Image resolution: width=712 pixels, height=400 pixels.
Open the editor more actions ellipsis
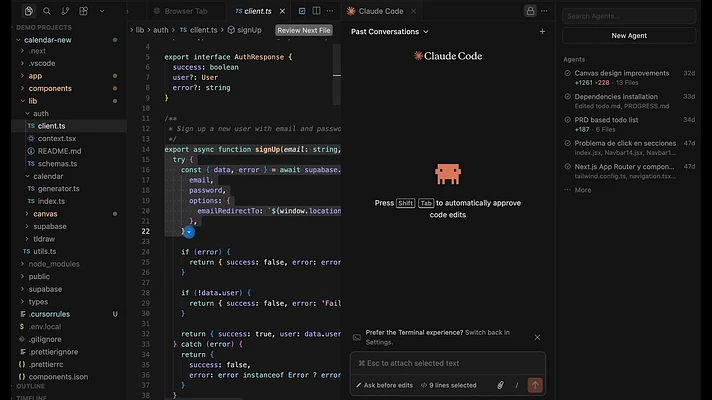click(330, 11)
